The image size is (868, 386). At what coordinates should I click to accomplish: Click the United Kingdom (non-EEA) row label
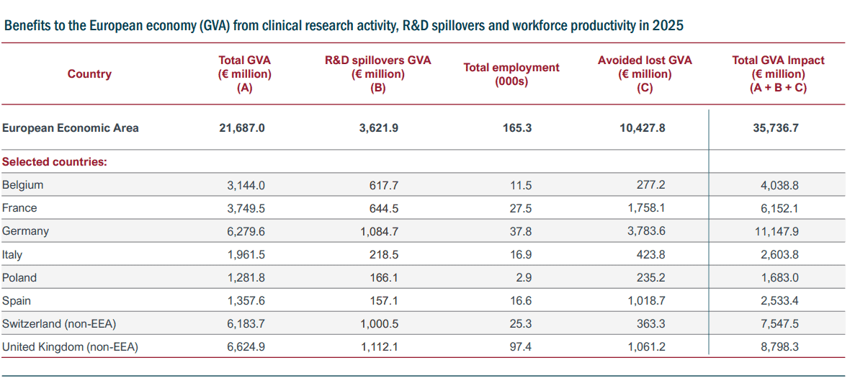point(70,347)
